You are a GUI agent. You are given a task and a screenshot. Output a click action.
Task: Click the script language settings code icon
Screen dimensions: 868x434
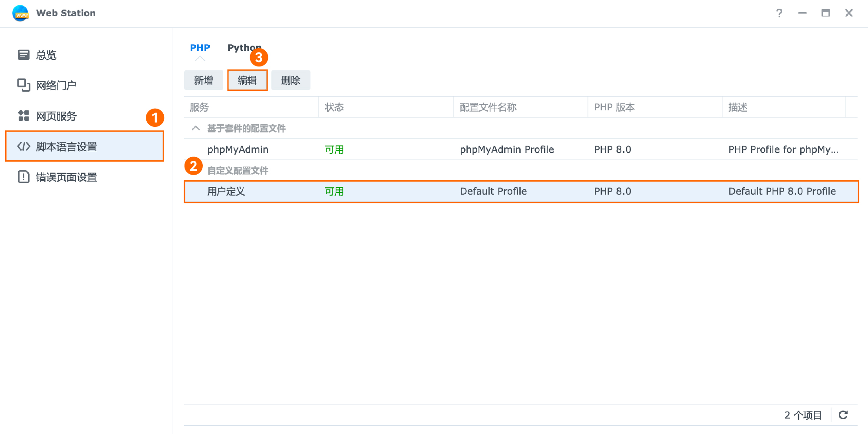[23, 147]
